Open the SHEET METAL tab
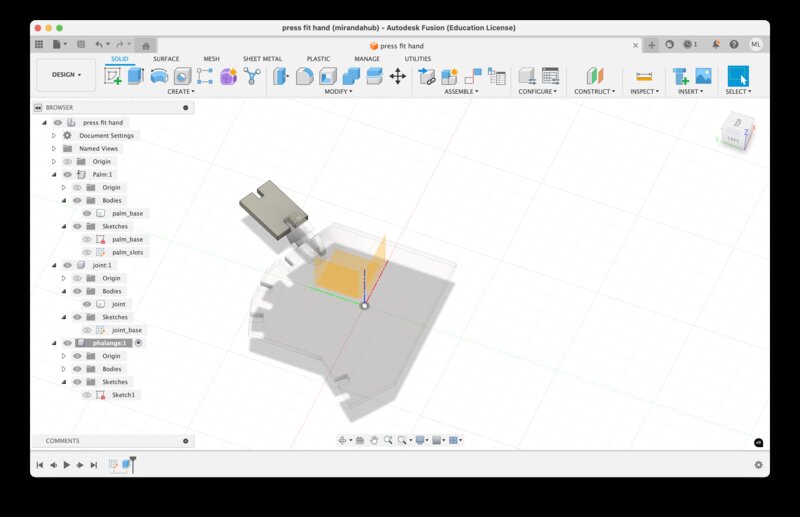800x517 pixels. (262, 59)
